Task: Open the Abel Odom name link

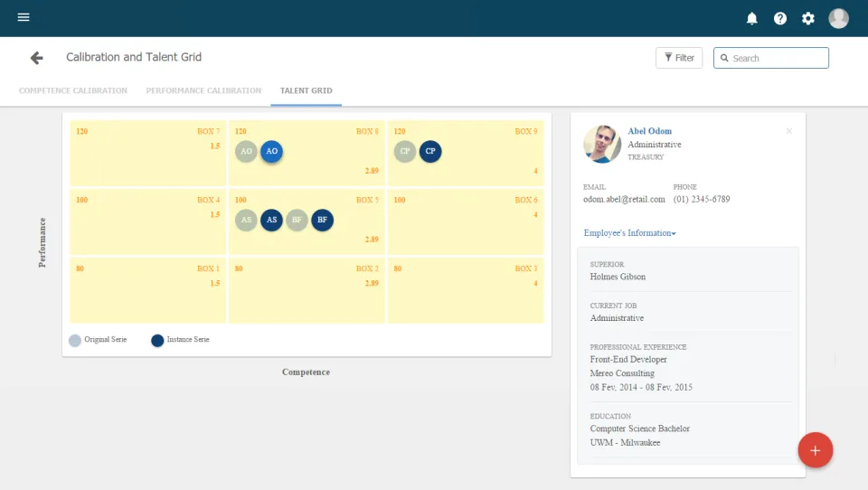Action: [x=649, y=131]
